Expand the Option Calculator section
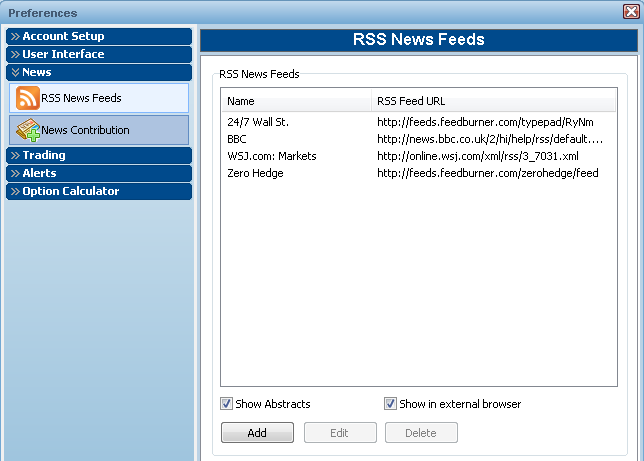Screen dimensions: 644x461 (x=98, y=191)
